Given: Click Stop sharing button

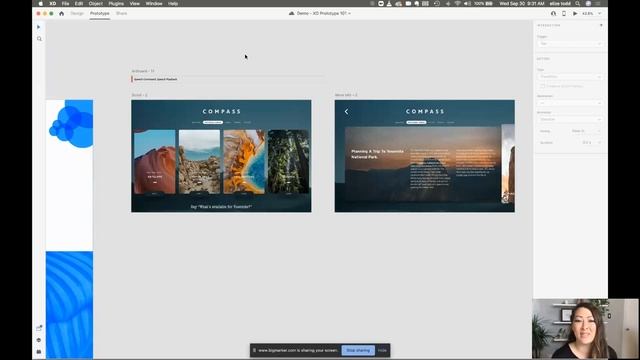Looking at the screenshot, I should click(x=358, y=350).
